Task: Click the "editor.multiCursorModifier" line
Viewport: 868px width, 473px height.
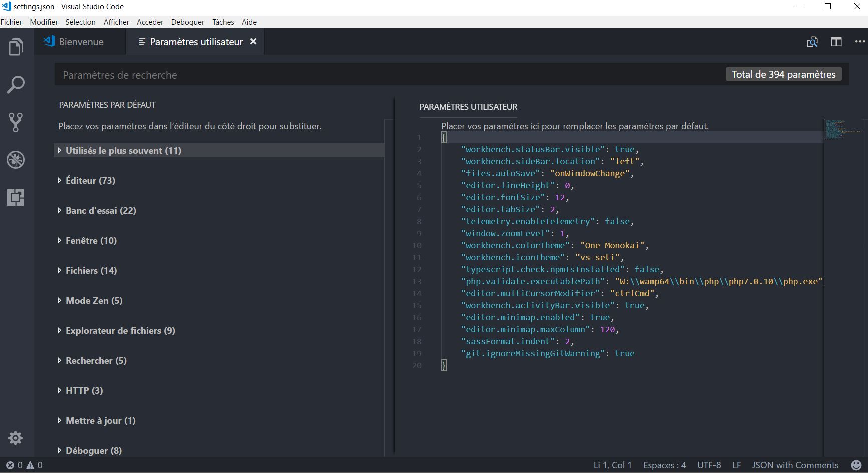Action: click(x=560, y=293)
